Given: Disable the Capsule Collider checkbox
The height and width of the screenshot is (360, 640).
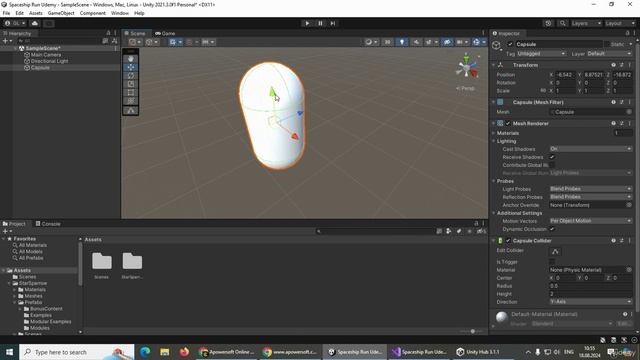Looking at the screenshot, I should point(508,241).
